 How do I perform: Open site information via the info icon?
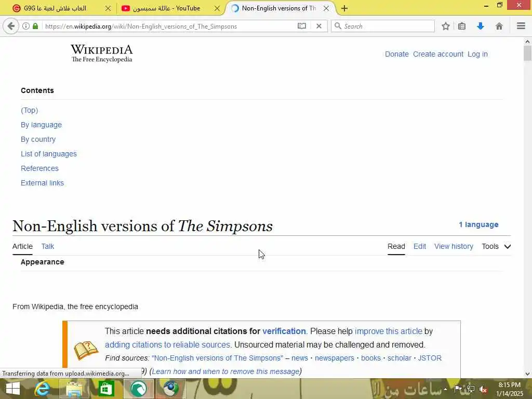pyautogui.click(x=26, y=26)
